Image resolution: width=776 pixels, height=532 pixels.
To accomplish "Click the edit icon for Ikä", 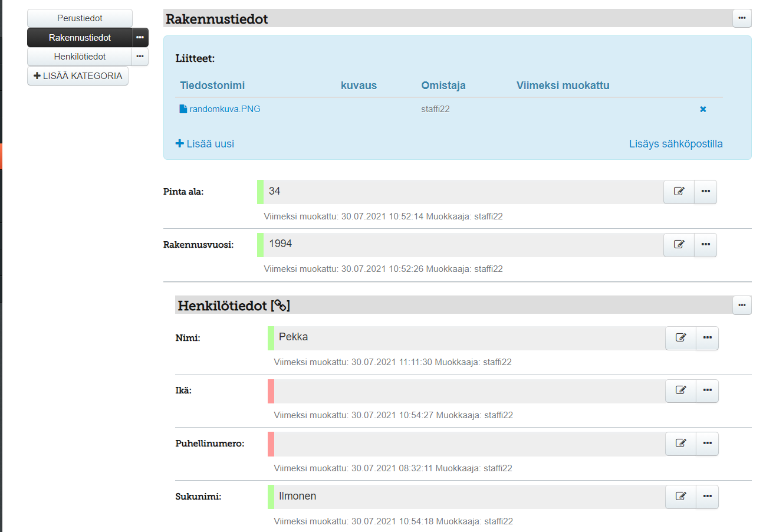I will coord(680,390).
